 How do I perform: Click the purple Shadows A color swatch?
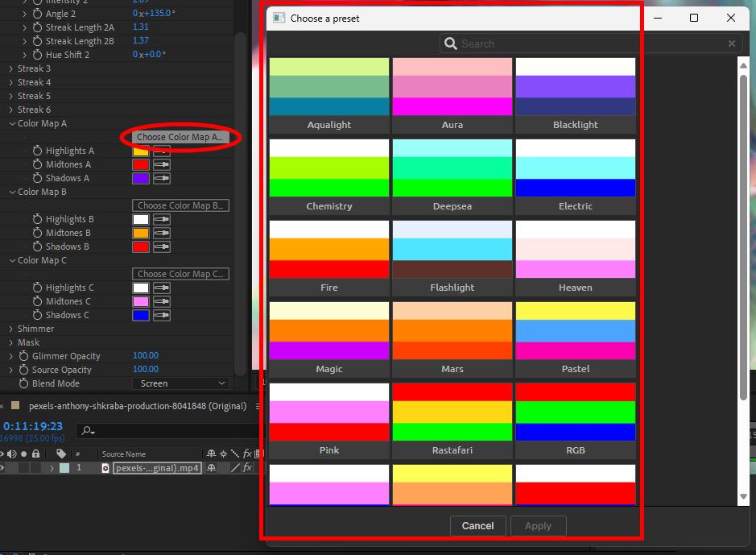click(x=140, y=178)
